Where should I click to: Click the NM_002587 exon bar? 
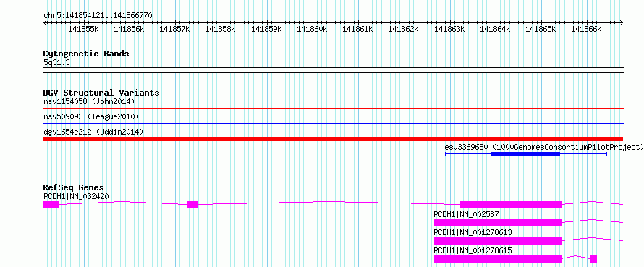498,223
